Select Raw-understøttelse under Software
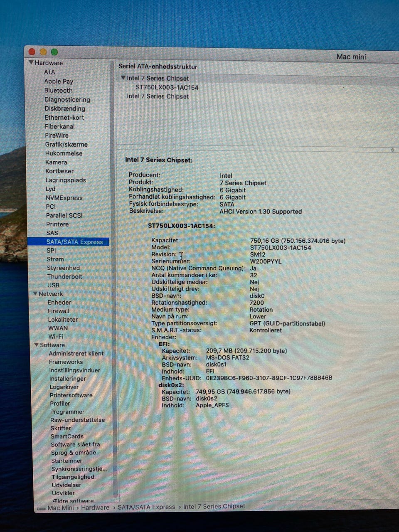This screenshot has width=399, height=532. click(77, 420)
